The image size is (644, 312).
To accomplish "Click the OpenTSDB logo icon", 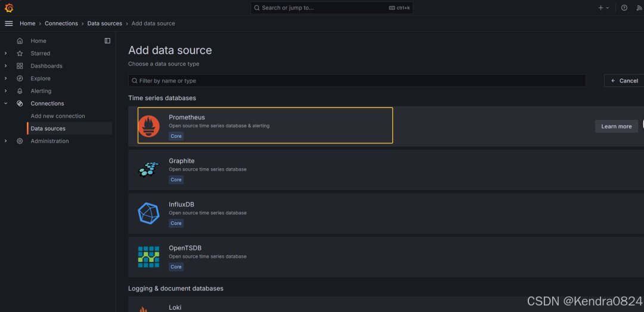I will 148,257.
